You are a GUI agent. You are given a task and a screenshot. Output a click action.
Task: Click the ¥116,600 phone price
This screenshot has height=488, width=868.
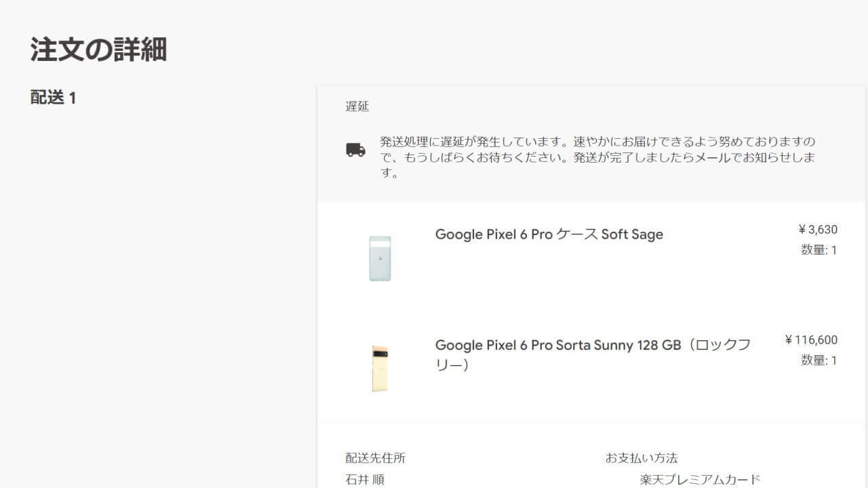[x=811, y=340]
